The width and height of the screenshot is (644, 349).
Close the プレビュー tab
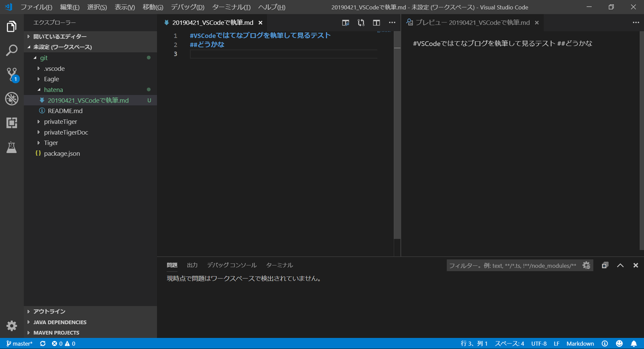[537, 23]
